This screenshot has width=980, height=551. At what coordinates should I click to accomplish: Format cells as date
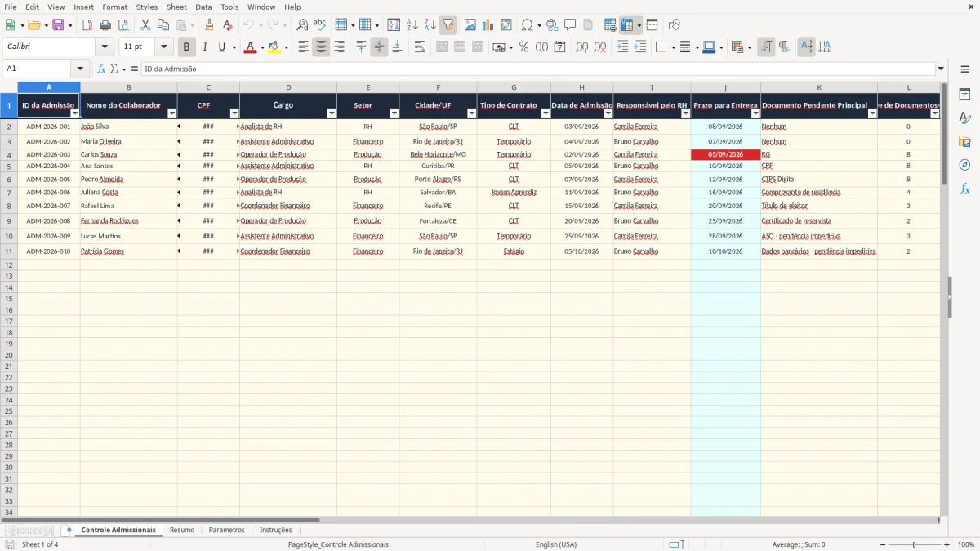click(559, 47)
